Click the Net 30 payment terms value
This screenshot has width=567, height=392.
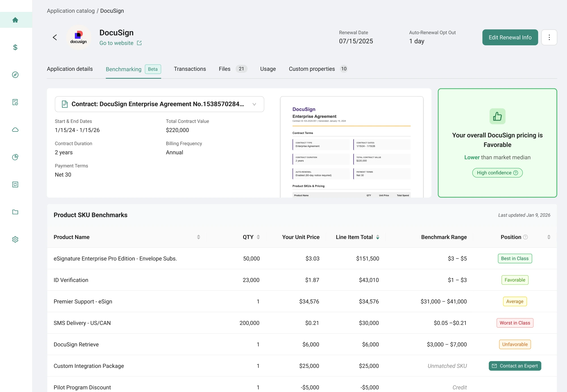coord(63,175)
